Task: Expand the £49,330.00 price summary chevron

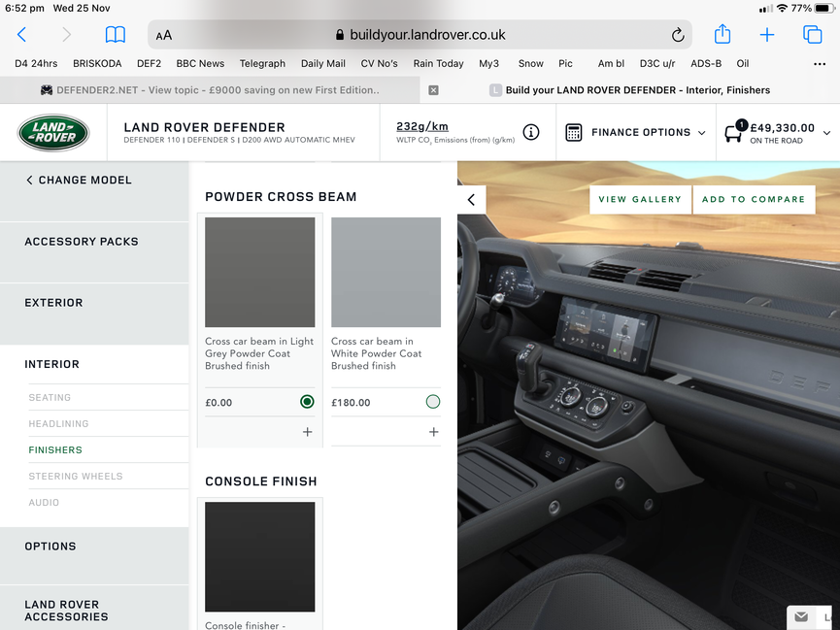Action: [x=826, y=133]
